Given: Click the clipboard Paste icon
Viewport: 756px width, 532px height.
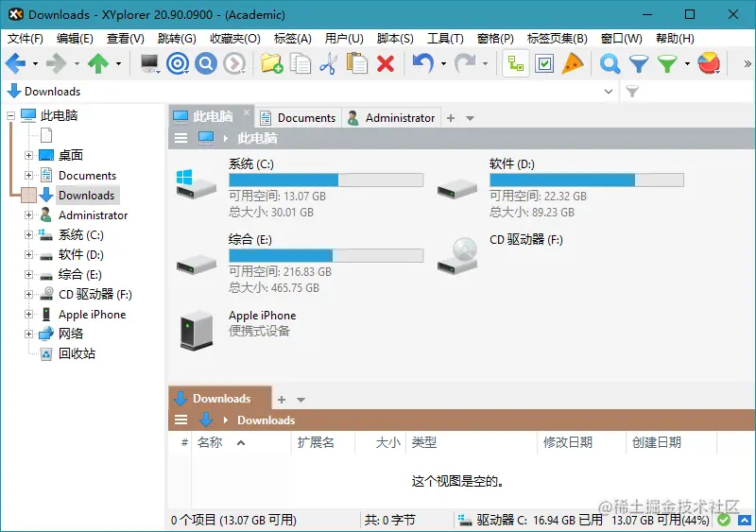Looking at the screenshot, I should point(357,63).
